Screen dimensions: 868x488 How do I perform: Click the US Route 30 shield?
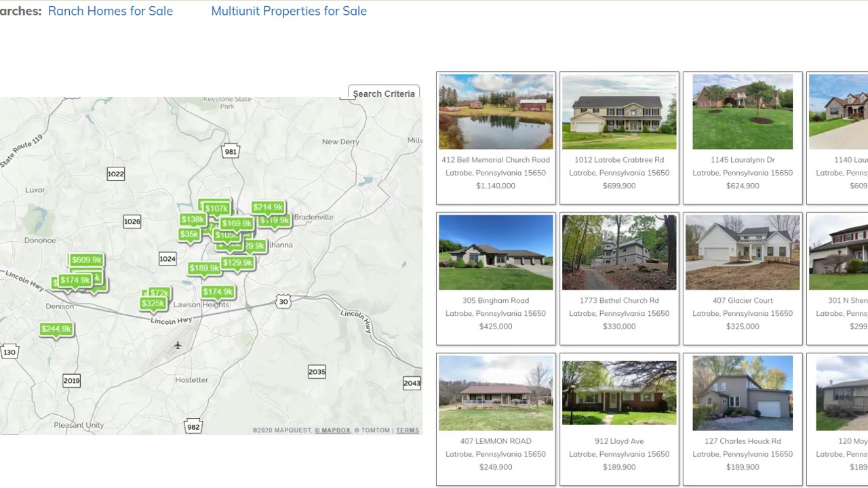pos(283,302)
